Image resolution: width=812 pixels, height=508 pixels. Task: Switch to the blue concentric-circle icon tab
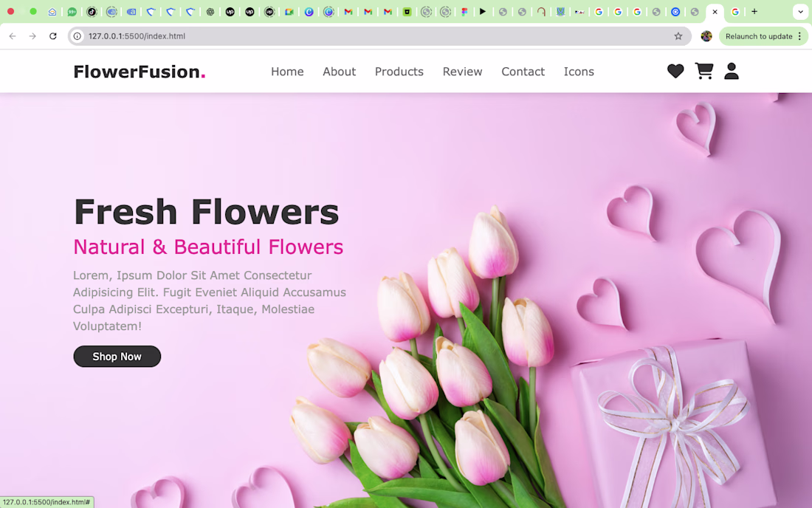[x=675, y=11]
